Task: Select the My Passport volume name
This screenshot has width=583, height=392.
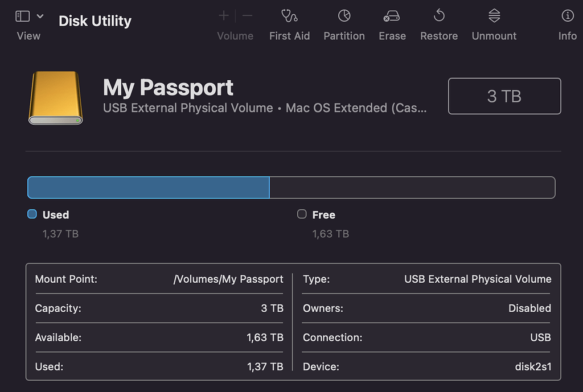Action: click(167, 87)
